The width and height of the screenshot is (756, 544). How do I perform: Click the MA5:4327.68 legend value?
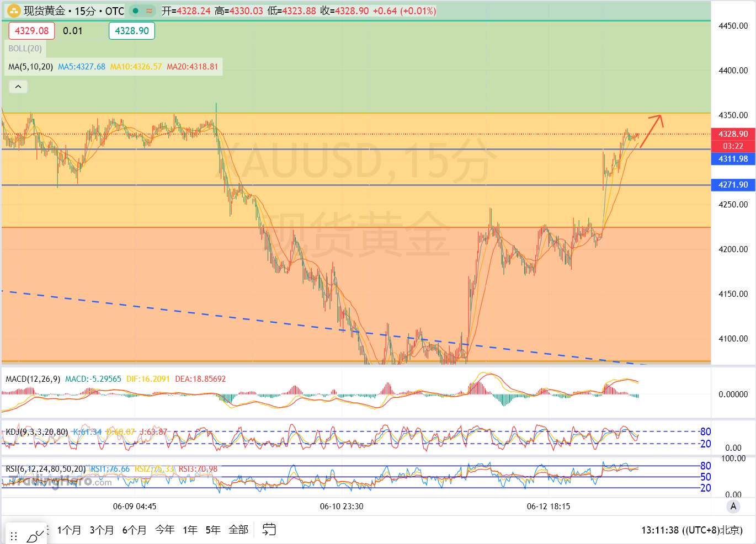coord(82,67)
